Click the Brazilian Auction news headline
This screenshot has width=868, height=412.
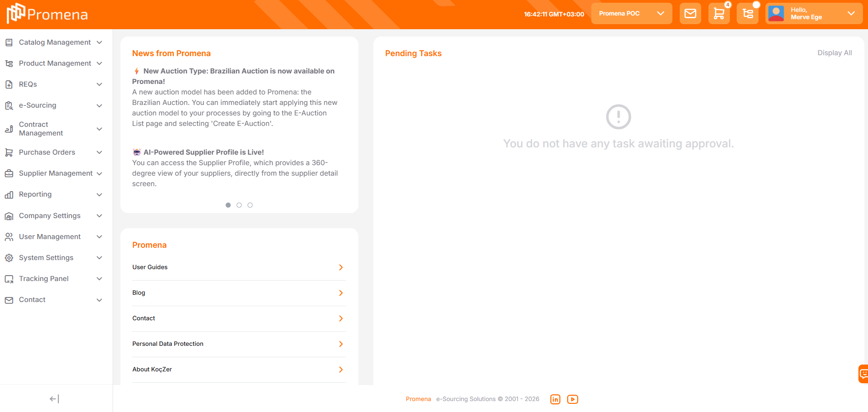tap(233, 76)
